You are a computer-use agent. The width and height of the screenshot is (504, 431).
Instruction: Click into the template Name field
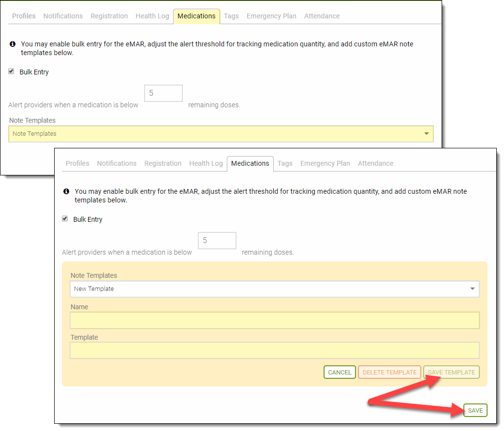(274, 320)
